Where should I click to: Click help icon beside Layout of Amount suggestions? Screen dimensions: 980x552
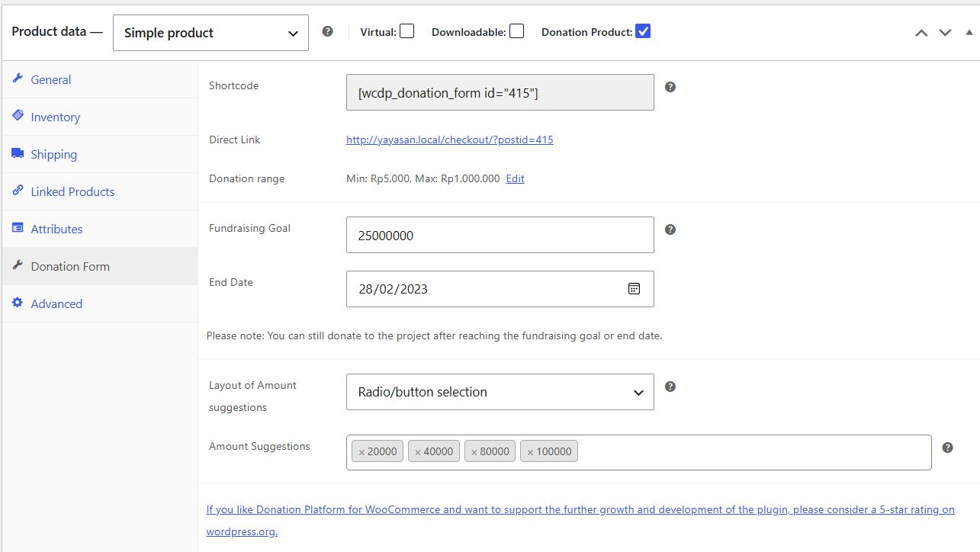pyautogui.click(x=670, y=387)
